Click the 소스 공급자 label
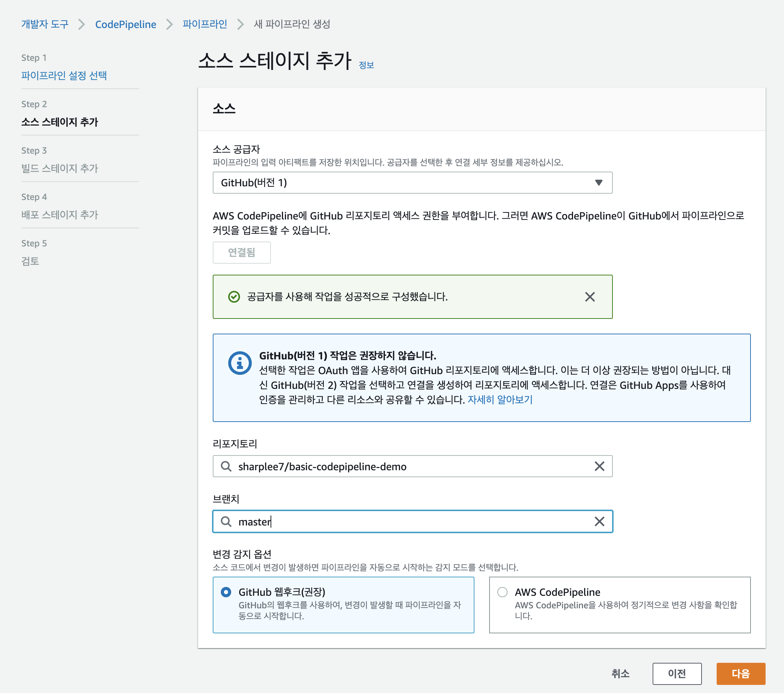Screen dimensions: 784x693 point(236,149)
